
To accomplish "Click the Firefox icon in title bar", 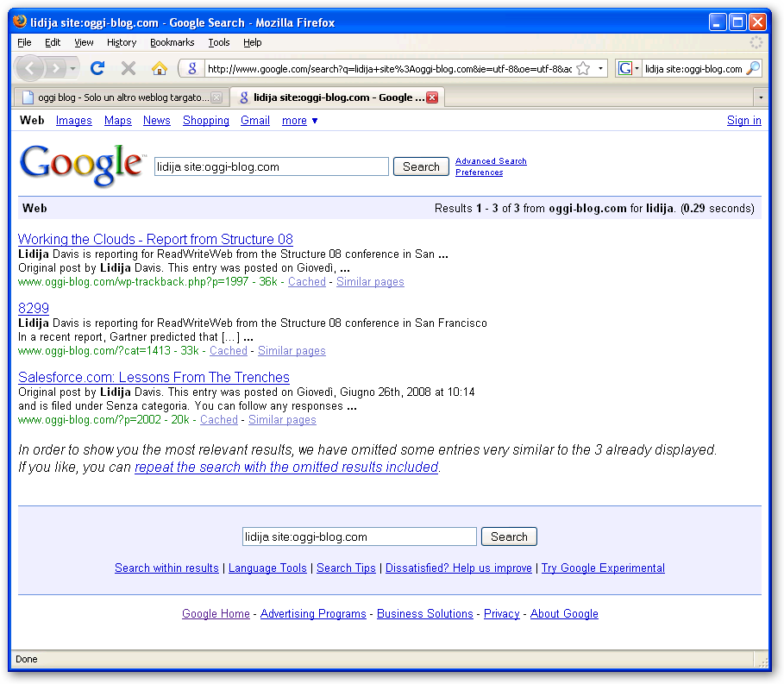I will click(x=20, y=22).
